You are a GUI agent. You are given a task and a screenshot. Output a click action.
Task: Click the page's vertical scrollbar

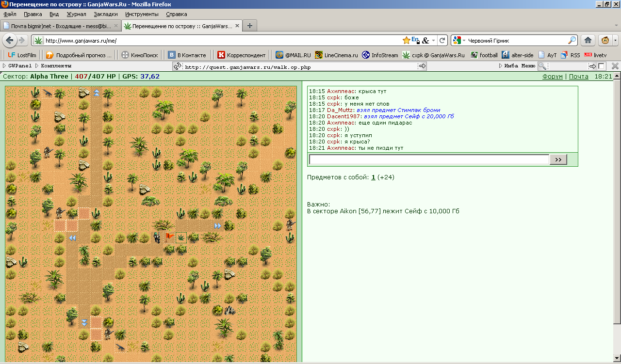[x=616, y=194]
